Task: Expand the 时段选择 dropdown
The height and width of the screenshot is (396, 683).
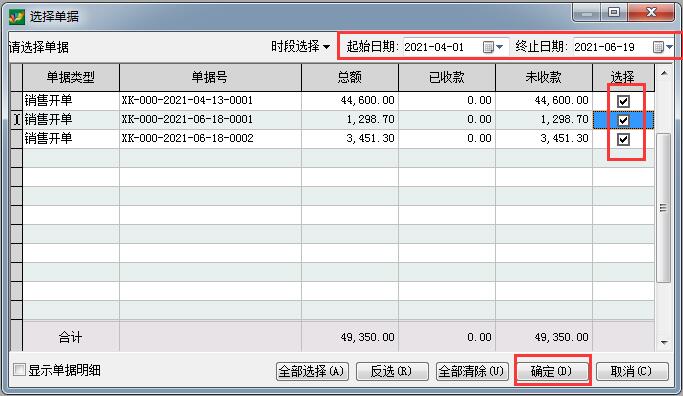Action: pos(300,46)
